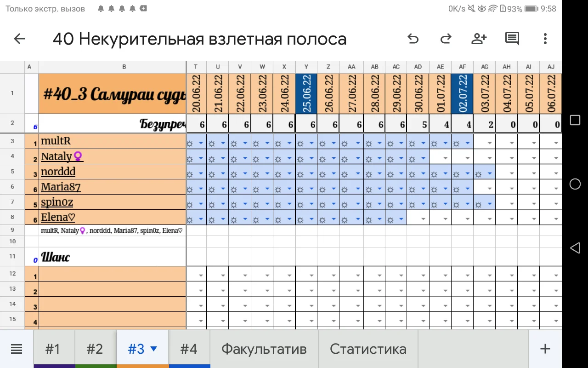Click the Redo icon in toolbar
The width and height of the screenshot is (588, 368).
[446, 39]
